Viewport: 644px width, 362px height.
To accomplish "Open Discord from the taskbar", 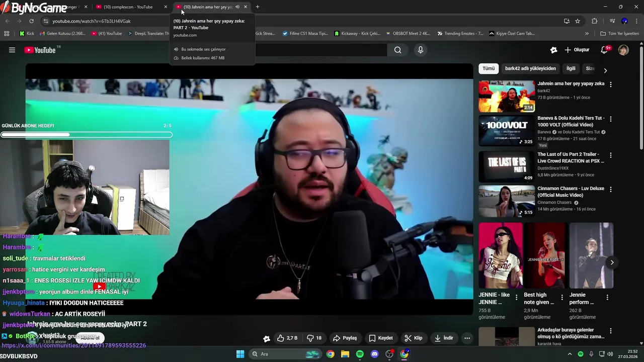I will pyautogui.click(x=374, y=354).
